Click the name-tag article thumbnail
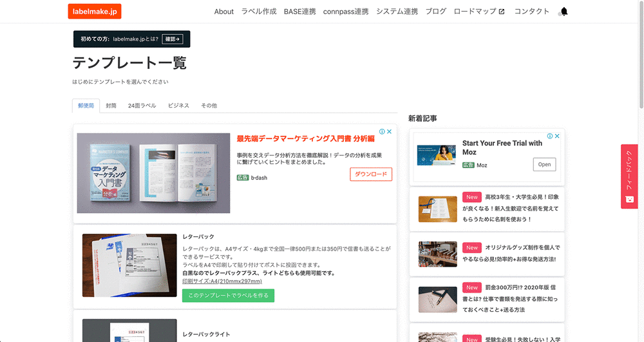 pos(437,209)
